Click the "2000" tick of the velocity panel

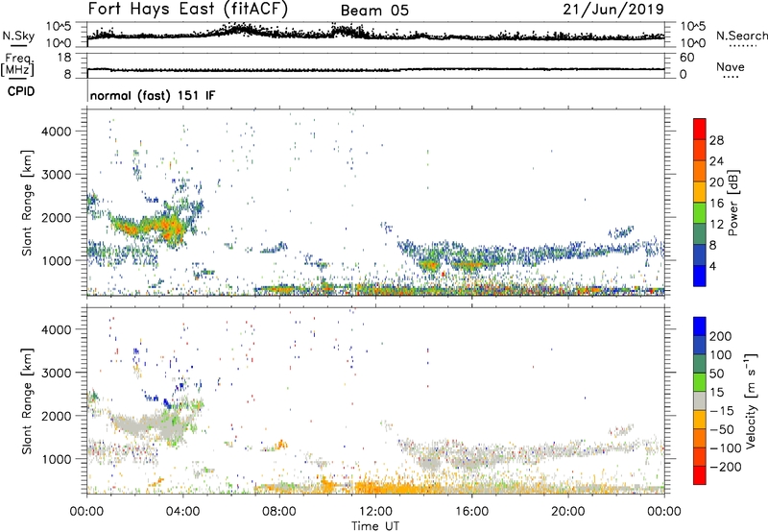point(57,416)
